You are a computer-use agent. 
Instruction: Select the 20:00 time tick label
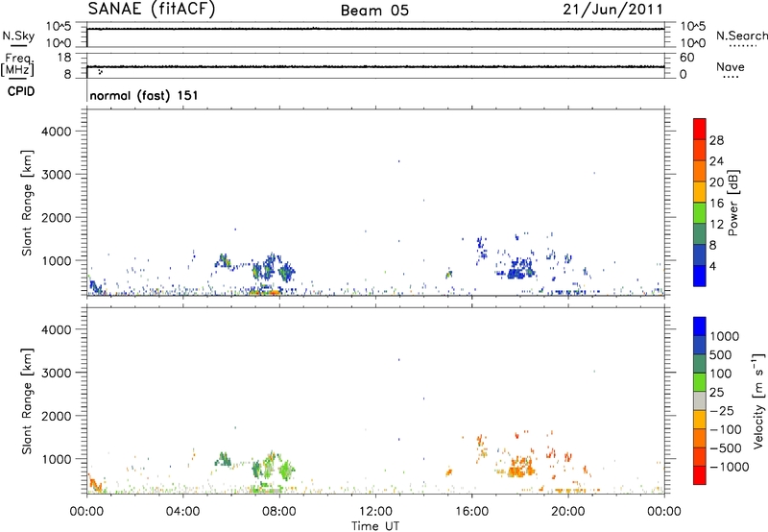pyautogui.click(x=568, y=512)
